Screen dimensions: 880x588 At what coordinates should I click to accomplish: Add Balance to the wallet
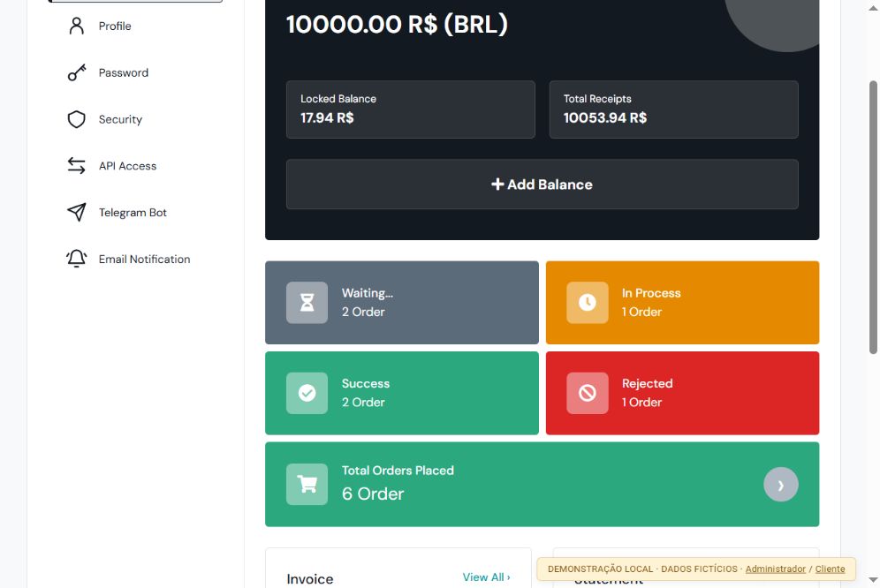pyautogui.click(x=542, y=184)
